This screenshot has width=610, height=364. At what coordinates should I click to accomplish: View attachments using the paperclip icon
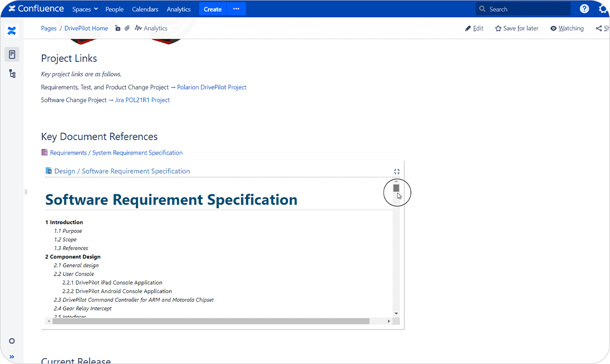point(127,28)
